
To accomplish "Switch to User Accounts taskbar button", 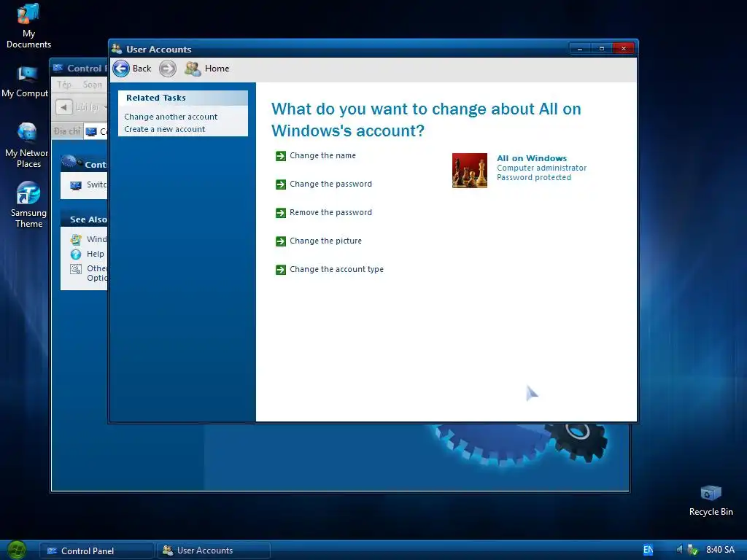I will [214, 551].
